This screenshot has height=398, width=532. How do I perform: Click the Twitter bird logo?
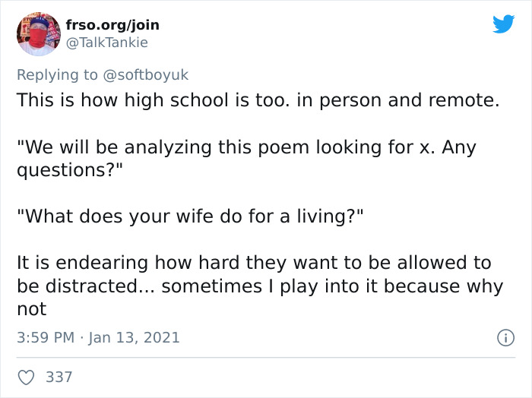(x=503, y=24)
